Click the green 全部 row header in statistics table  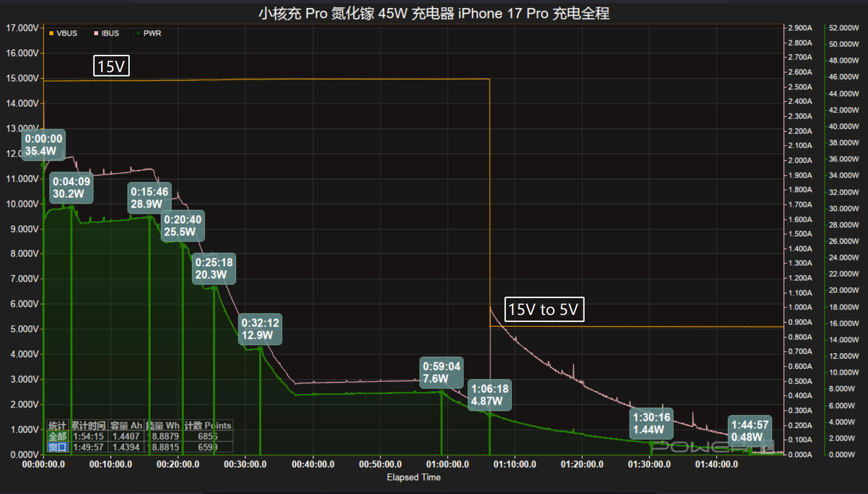click(58, 436)
